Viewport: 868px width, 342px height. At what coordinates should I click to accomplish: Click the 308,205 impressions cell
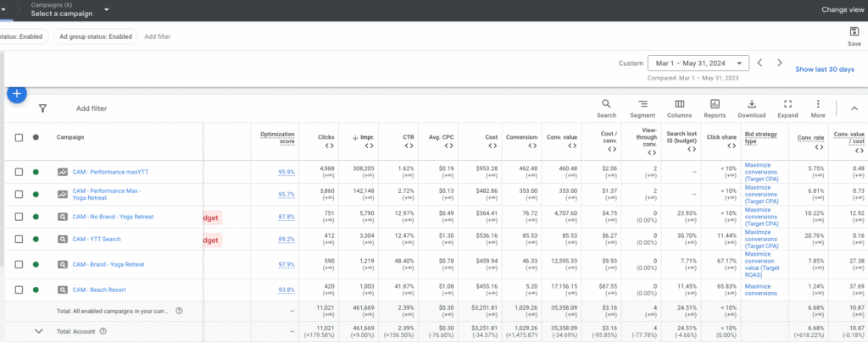pos(363,168)
